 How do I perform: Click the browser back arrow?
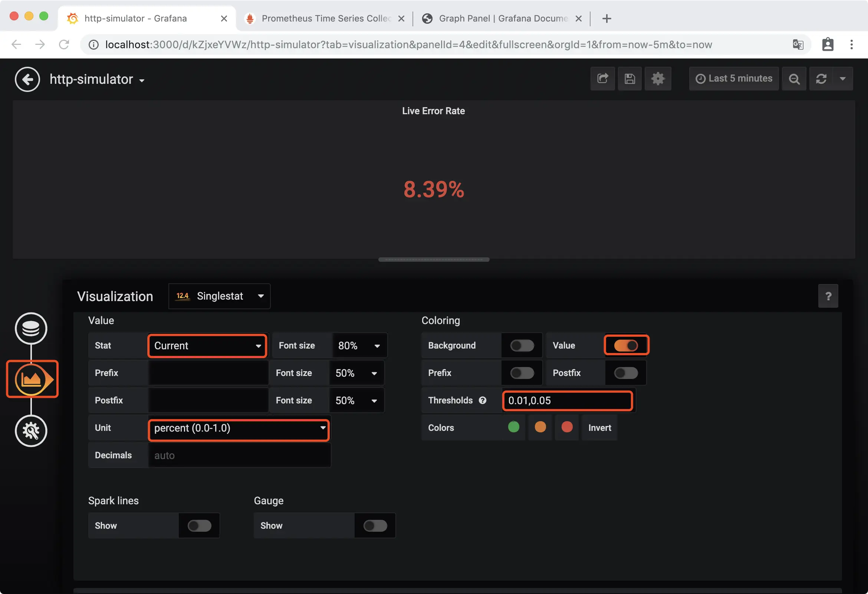[x=16, y=45]
